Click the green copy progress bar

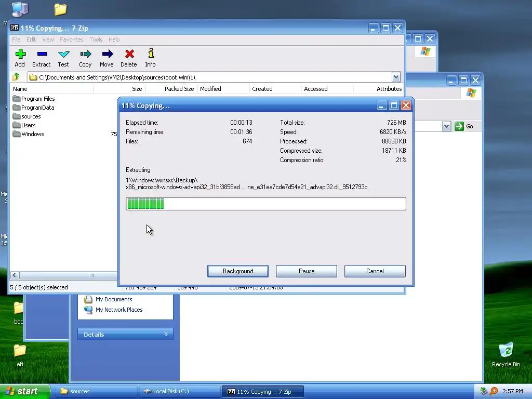[x=265, y=204]
